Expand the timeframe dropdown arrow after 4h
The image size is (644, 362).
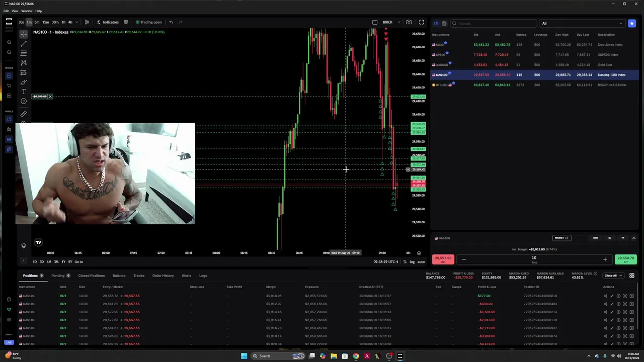pyautogui.click(x=76, y=22)
